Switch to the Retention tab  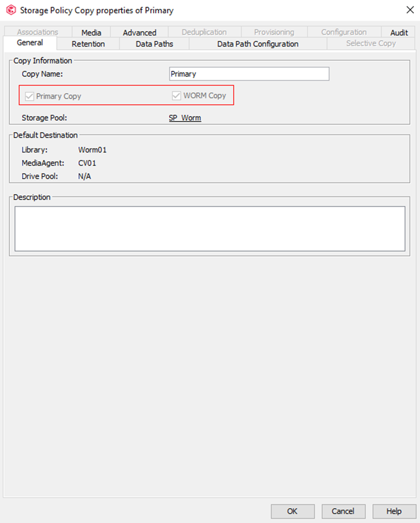point(88,44)
